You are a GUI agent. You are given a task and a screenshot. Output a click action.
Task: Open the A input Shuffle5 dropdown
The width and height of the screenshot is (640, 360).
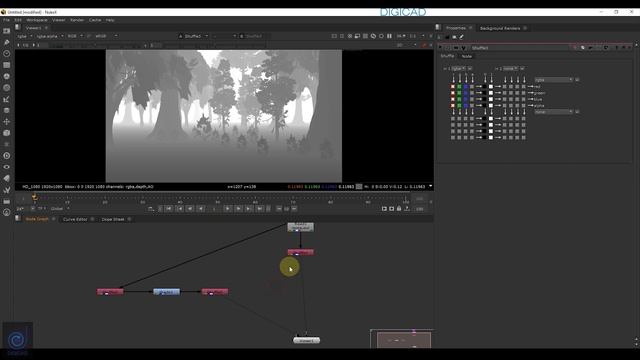pyautogui.click(x=196, y=36)
